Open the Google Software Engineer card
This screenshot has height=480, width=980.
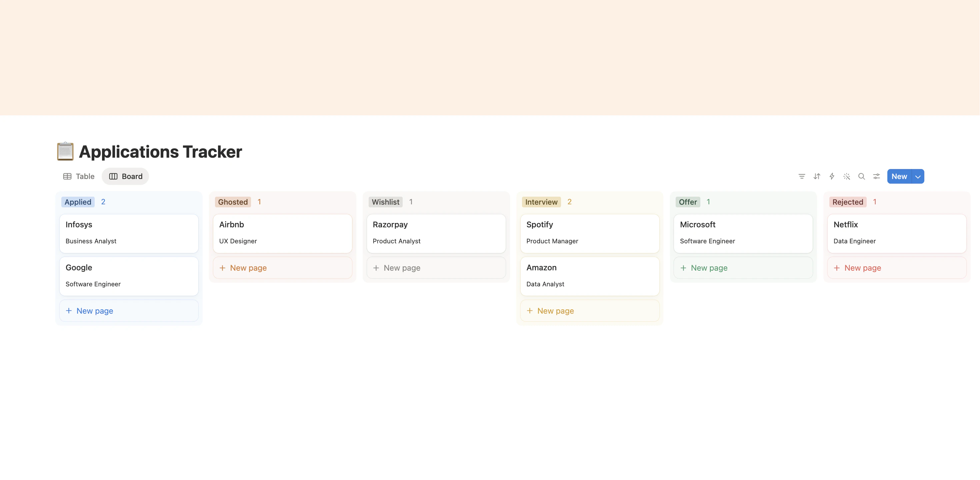point(129,277)
